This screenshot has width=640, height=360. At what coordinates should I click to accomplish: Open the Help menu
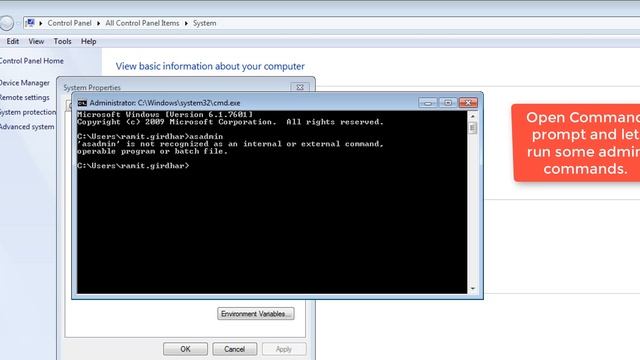coord(89,41)
